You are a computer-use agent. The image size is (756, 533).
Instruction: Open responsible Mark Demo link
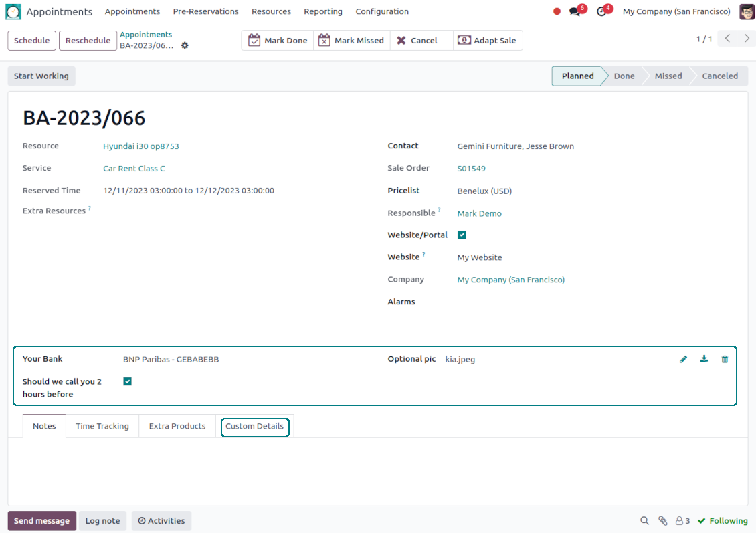(x=479, y=213)
